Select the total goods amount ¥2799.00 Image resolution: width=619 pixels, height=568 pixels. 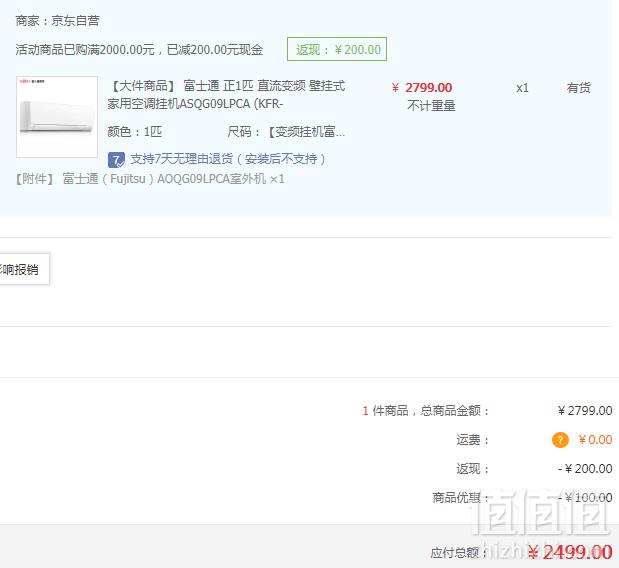(585, 411)
